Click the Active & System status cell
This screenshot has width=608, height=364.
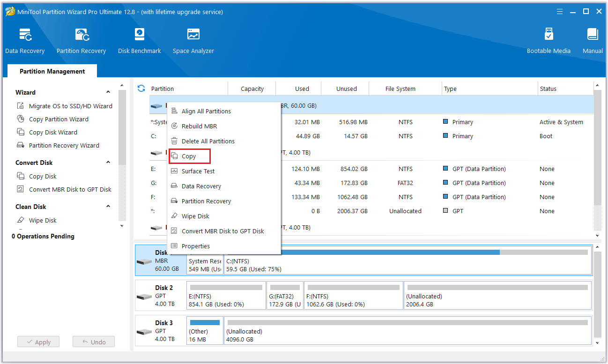point(561,122)
